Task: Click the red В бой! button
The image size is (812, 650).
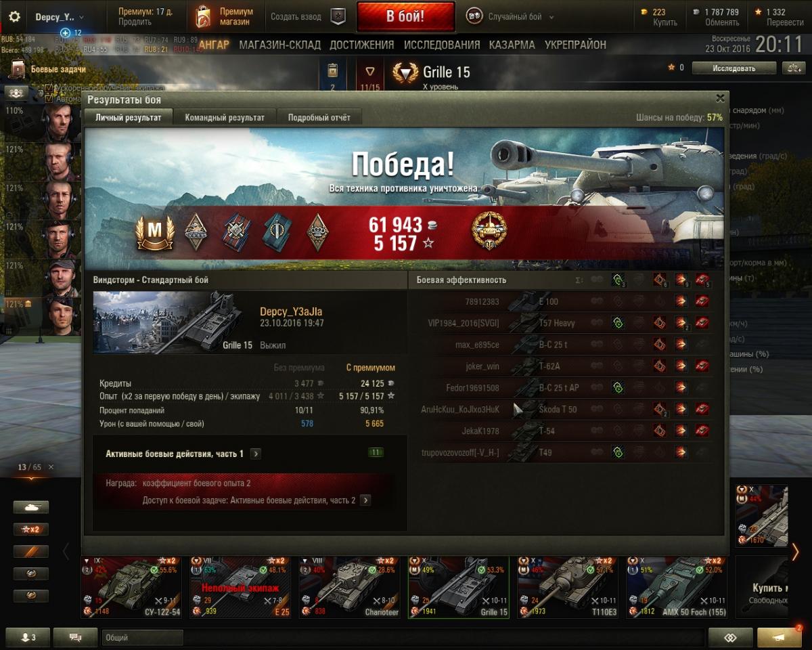Action: [x=405, y=17]
